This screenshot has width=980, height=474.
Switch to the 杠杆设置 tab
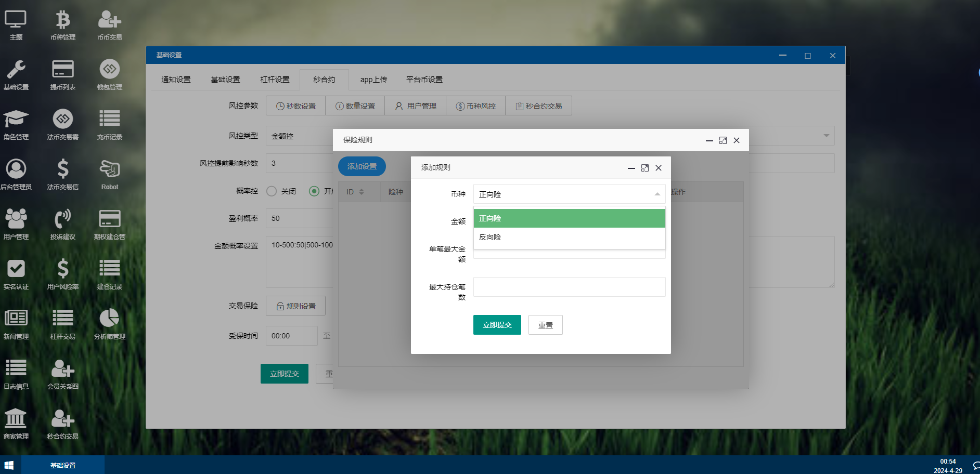pos(275,80)
